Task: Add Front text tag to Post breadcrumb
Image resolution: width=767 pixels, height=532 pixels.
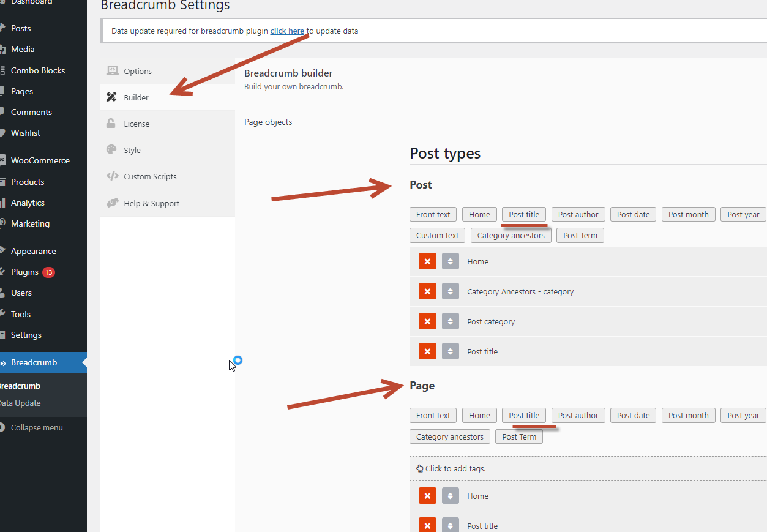Action: click(x=433, y=214)
